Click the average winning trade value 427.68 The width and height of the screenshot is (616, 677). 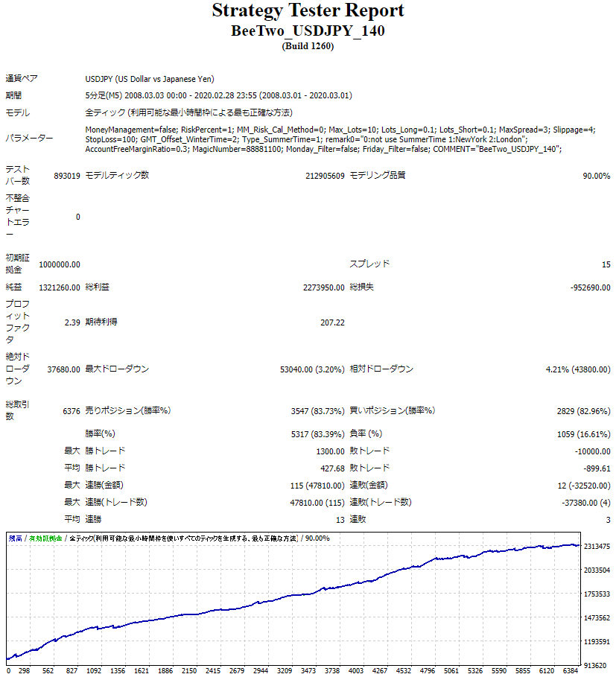[332, 468]
